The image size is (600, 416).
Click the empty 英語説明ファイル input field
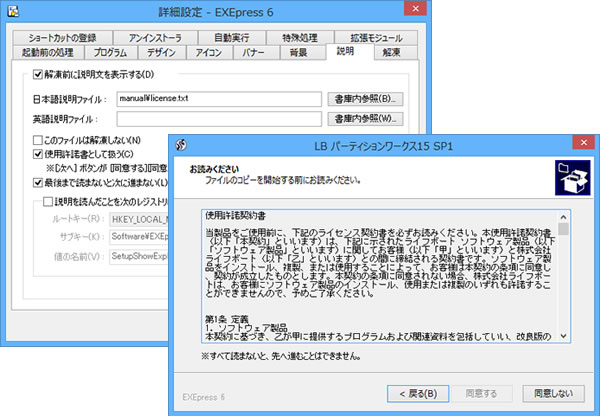pyautogui.click(x=219, y=119)
